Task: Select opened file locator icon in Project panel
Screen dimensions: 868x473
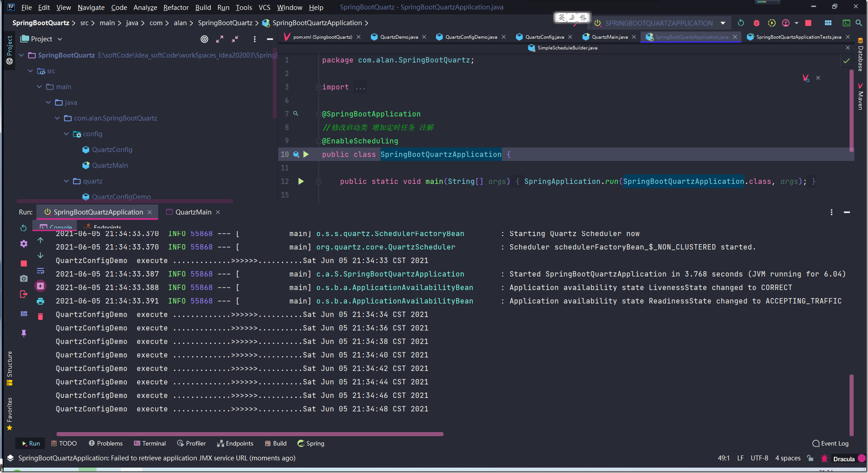Action: click(204, 39)
